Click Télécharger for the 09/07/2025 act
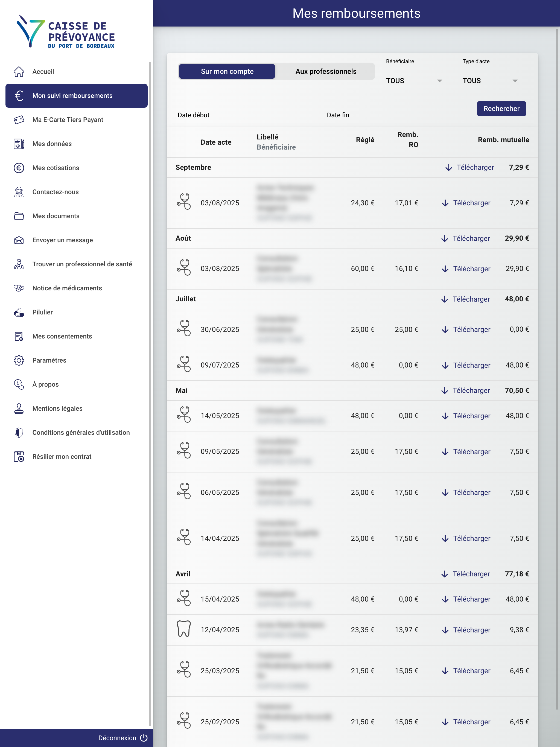This screenshot has width=560, height=747. (466, 365)
